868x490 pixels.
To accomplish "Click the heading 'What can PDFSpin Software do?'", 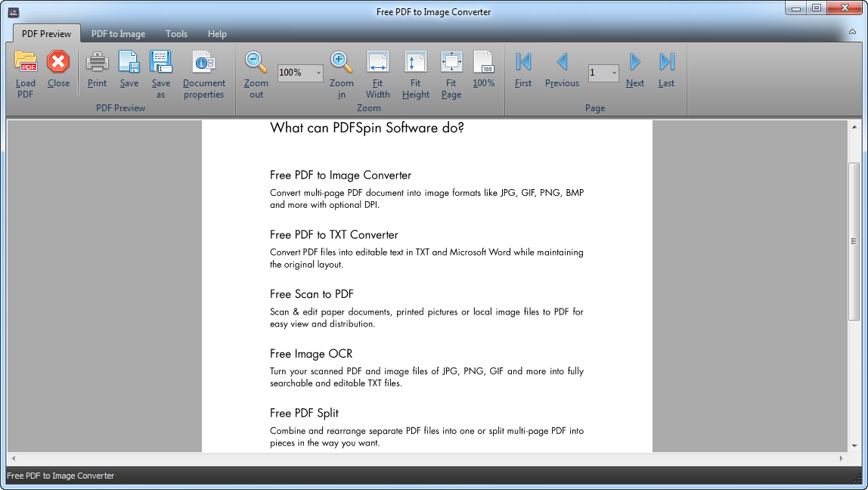I will click(367, 128).
